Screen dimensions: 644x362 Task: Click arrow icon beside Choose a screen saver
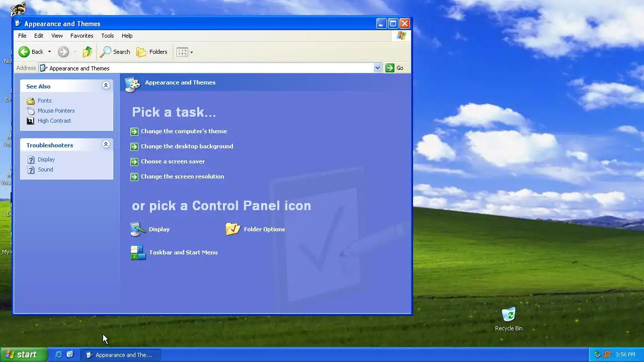pyautogui.click(x=134, y=161)
